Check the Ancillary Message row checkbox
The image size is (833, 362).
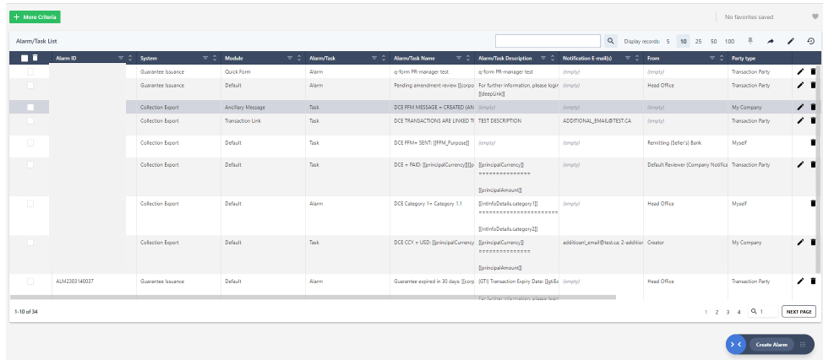[x=30, y=107]
